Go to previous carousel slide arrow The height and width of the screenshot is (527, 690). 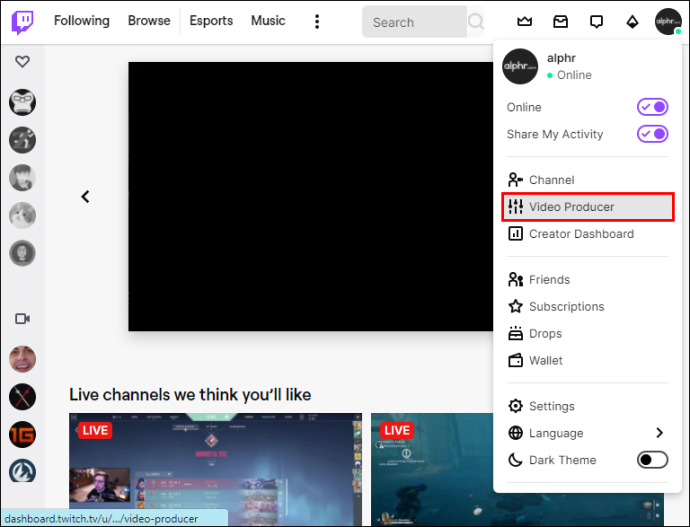[x=85, y=197]
